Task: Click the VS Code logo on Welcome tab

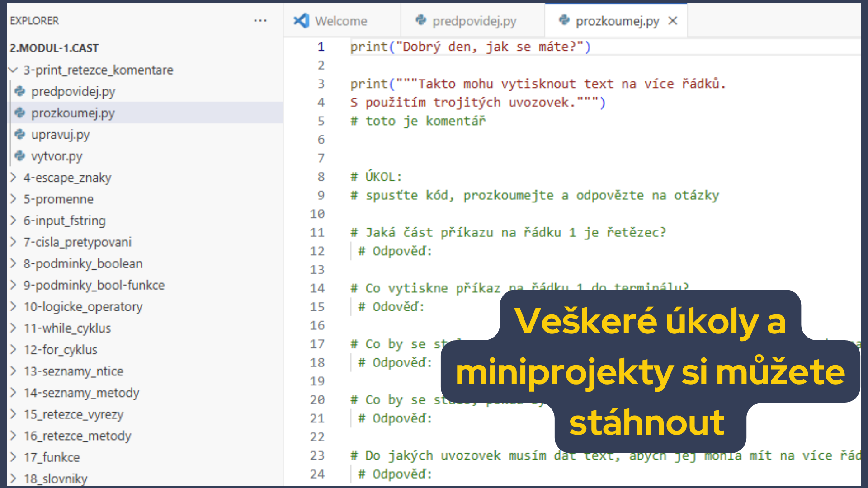Action: (302, 21)
